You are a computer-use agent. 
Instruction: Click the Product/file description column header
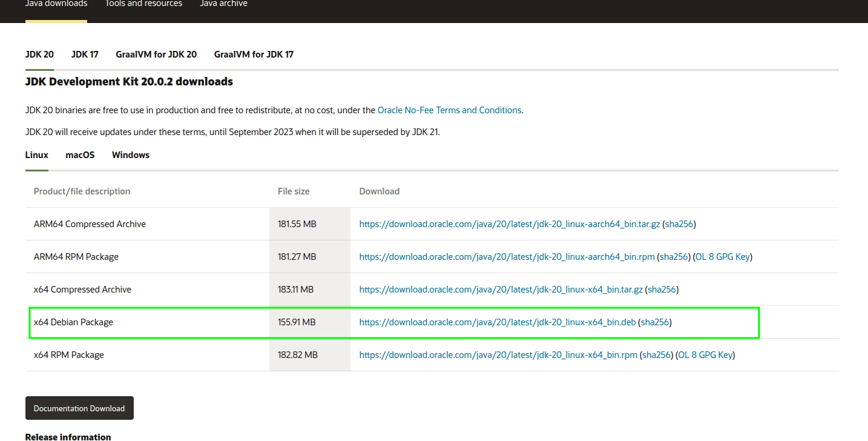82,191
